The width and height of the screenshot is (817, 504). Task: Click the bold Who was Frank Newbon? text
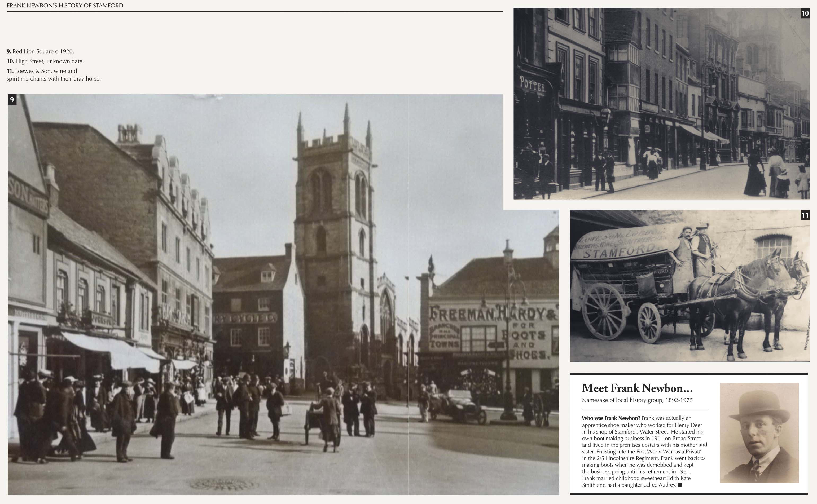pyautogui.click(x=610, y=418)
